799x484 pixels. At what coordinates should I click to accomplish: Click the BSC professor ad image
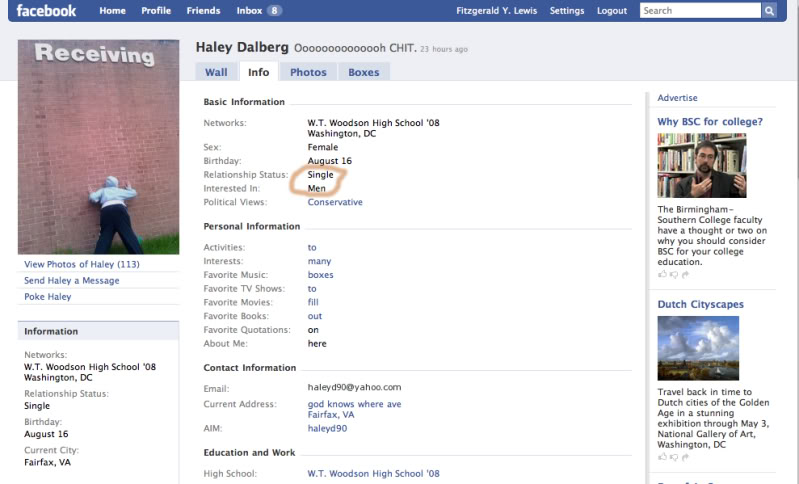pos(702,166)
